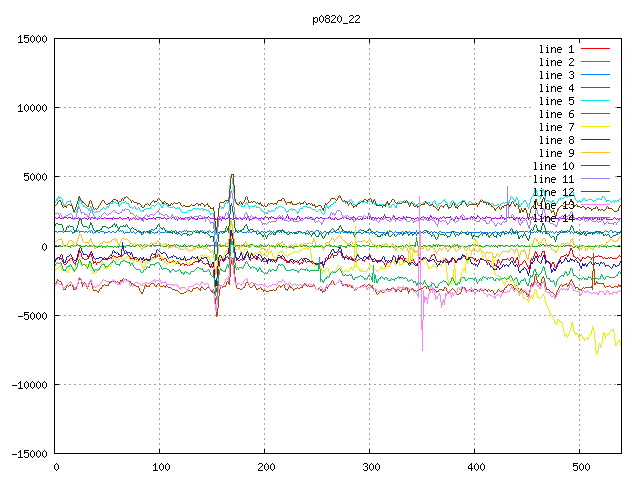Select the 'line 7' legend label
Screen dimensions: 640x480
point(556,127)
